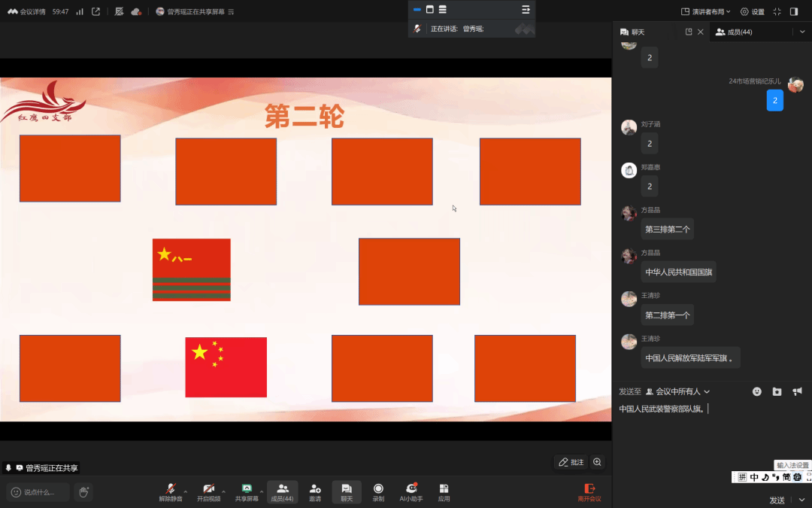Switch to the 成员(44) tab
The image size is (812, 508).
point(734,32)
